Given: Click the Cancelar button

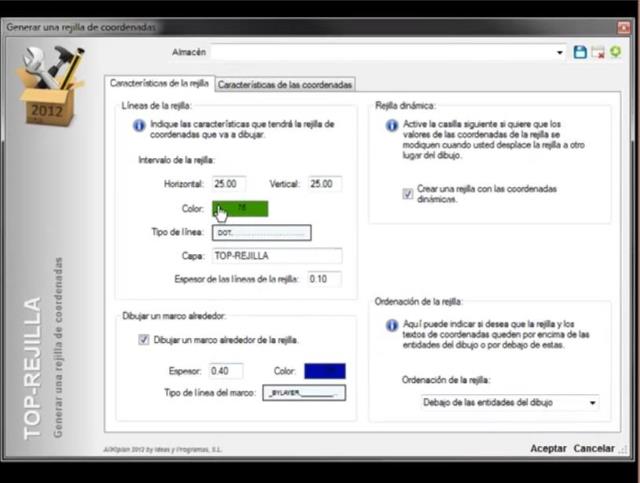Looking at the screenshot, I should 594,448.
